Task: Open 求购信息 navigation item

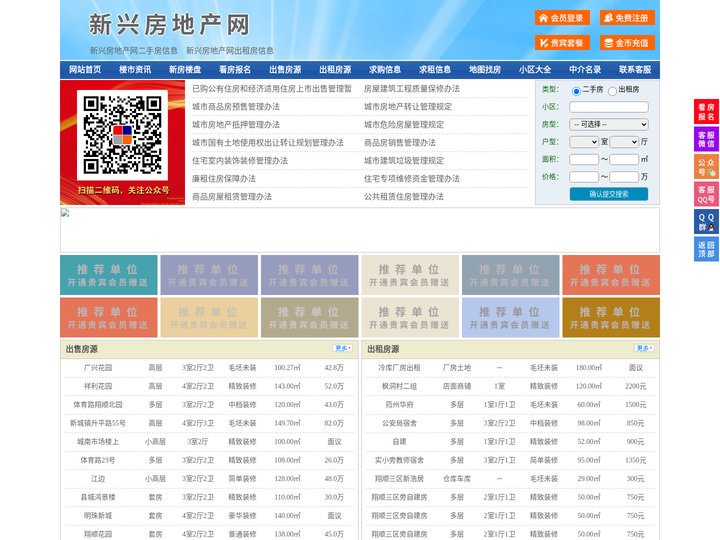Action: (385, 70)
